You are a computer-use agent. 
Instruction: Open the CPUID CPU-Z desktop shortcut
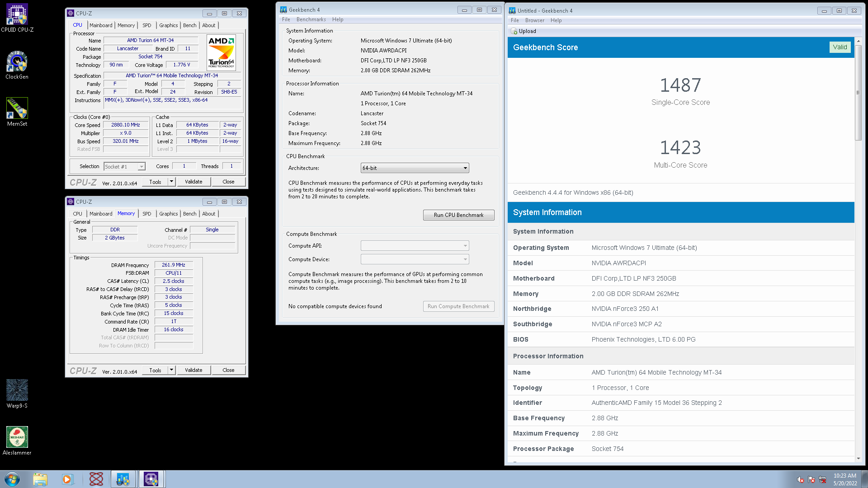[17, 18]
